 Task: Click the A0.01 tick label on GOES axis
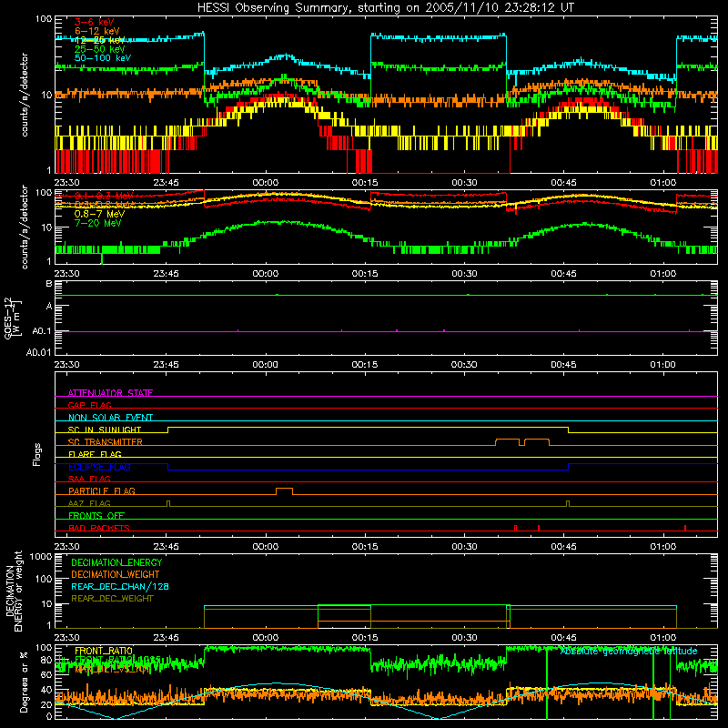pos(38,352)
